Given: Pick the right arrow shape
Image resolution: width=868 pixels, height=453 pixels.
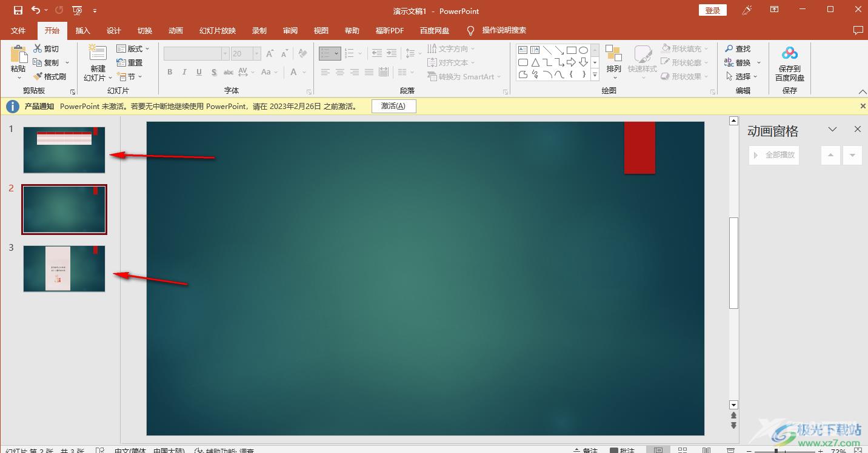Looking at the screenshot, I should [571, 62].
